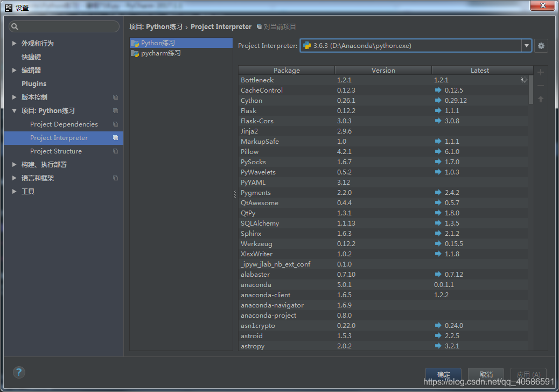
Task: Select the Werkzeug package row
Action: pos(383,244)
